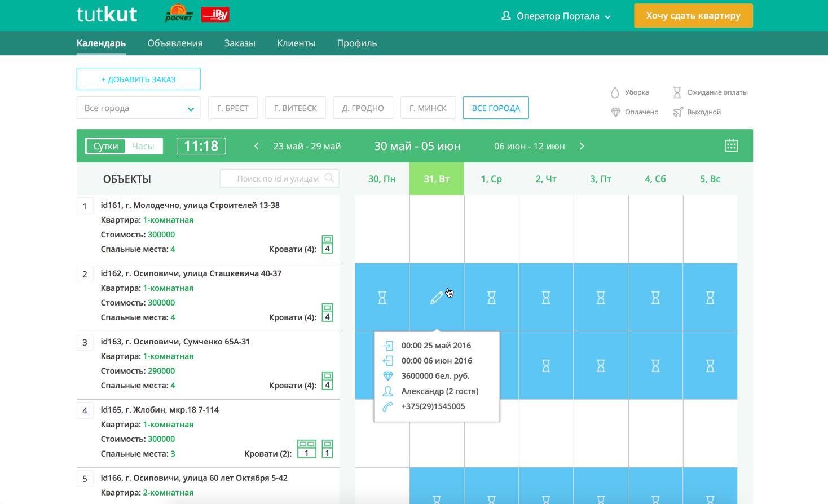Click the iPay payment logo
The image size is (828, 504).
click(x=215, y=15)
